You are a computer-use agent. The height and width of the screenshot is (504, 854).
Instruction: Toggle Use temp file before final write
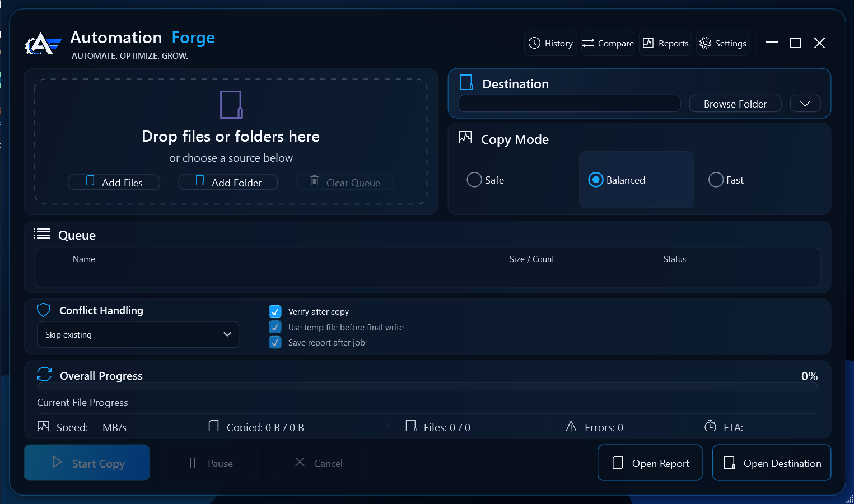pyautogui.click(x=275, y=327)
